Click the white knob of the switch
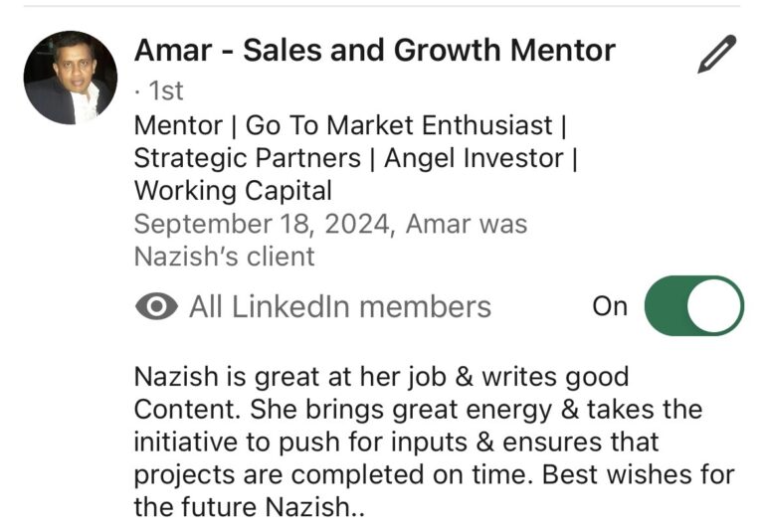Screen dimensions: 764x532 coord(713,306)
